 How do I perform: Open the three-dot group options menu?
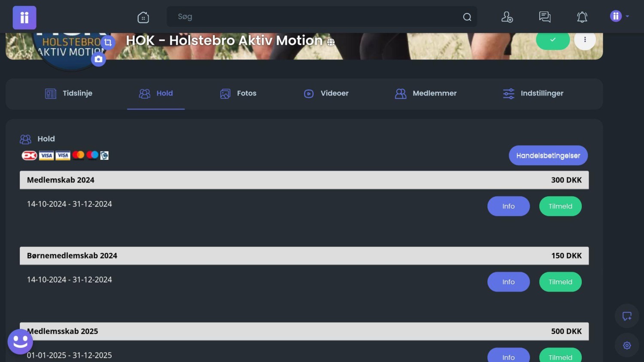(585, 40)
